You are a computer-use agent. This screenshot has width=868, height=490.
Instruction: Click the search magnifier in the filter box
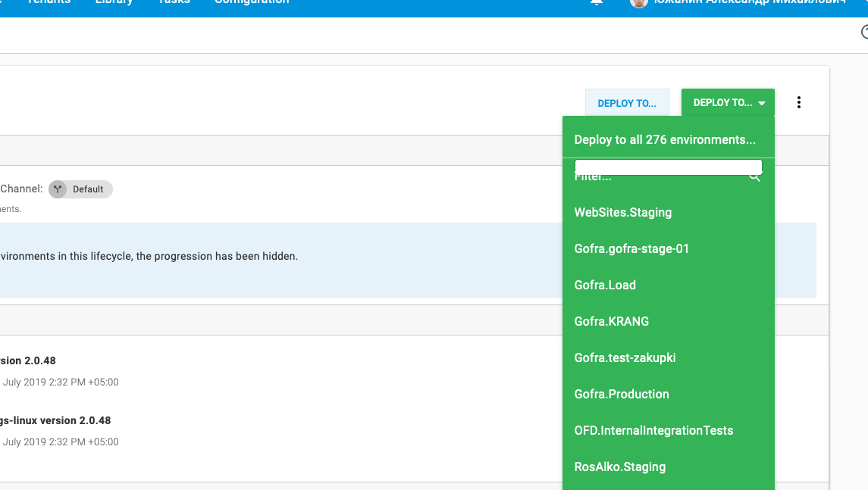click(x=754, y=176)
